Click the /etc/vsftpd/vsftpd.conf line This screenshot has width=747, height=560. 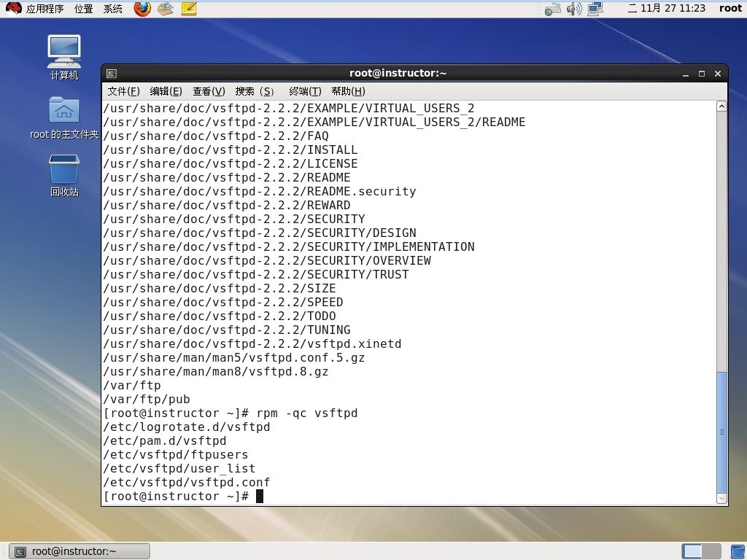point(187,483)
